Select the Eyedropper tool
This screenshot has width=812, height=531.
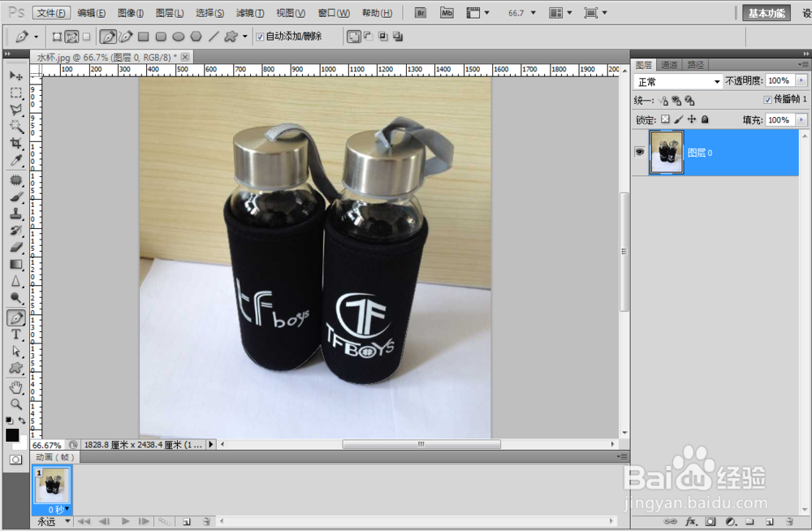pyautogui.click(x=16, y=161)
